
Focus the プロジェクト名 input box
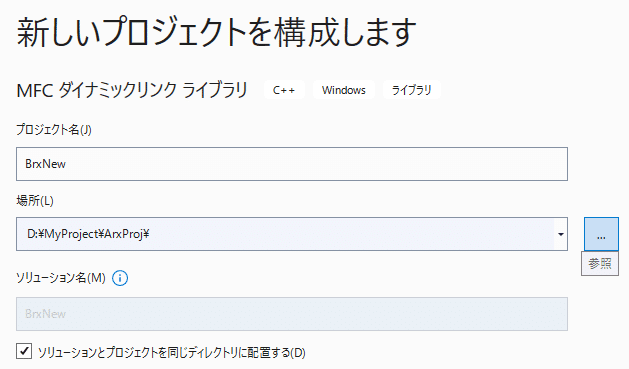(x=292, y=164)
